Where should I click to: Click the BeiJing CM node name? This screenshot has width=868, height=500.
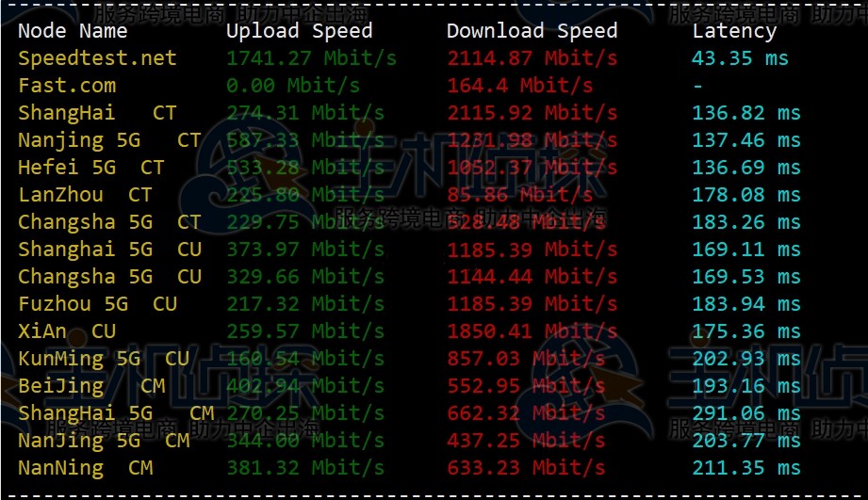(x=91, y=386)
